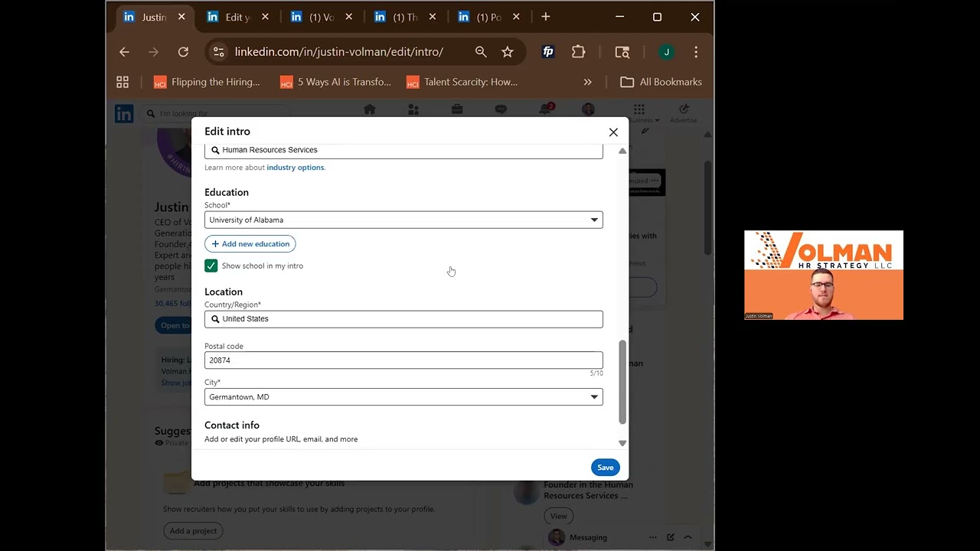Viewport: 980px width, 551px height.
Task: Show more bookmarks with double chevron
Action: click(587, 82)
